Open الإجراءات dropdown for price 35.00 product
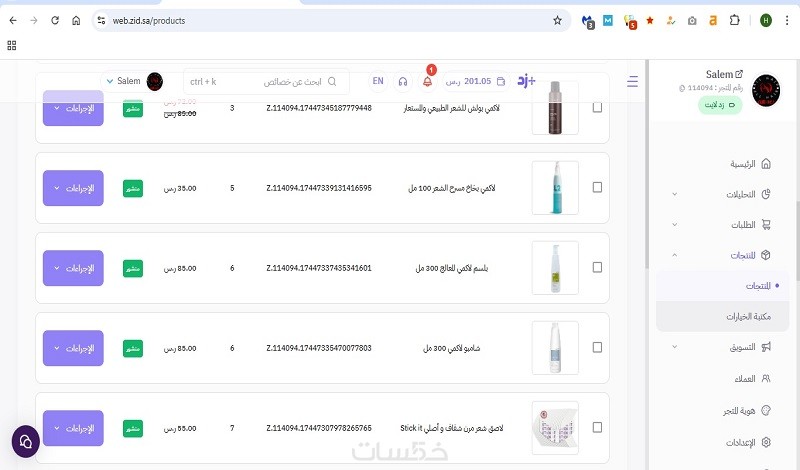 [x=73, y=188]
